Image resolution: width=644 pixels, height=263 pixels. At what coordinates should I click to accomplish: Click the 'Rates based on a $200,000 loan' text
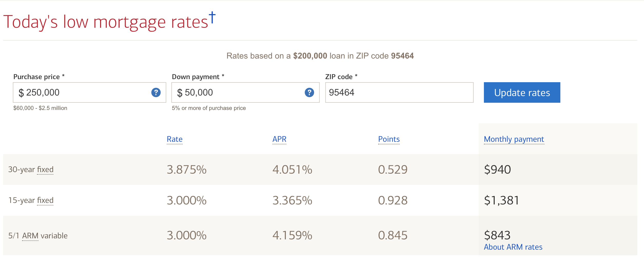pyautogui.click(x=320, y=56)
